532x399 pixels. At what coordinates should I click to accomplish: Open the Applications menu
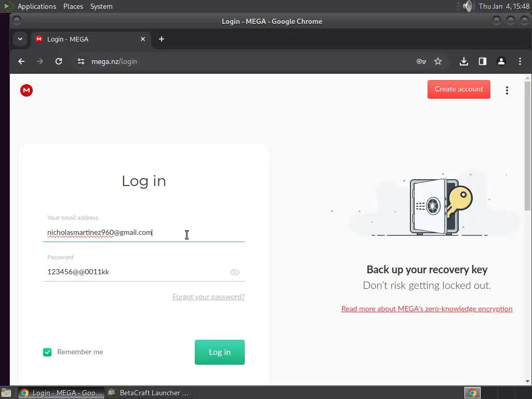37,6
